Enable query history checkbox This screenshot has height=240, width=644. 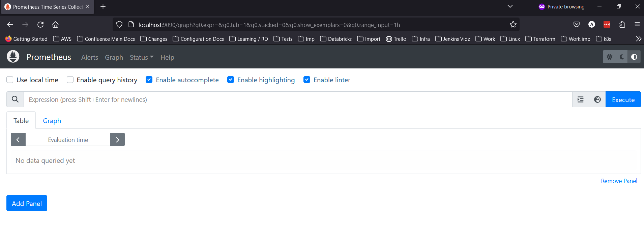(x=70, y=80)
